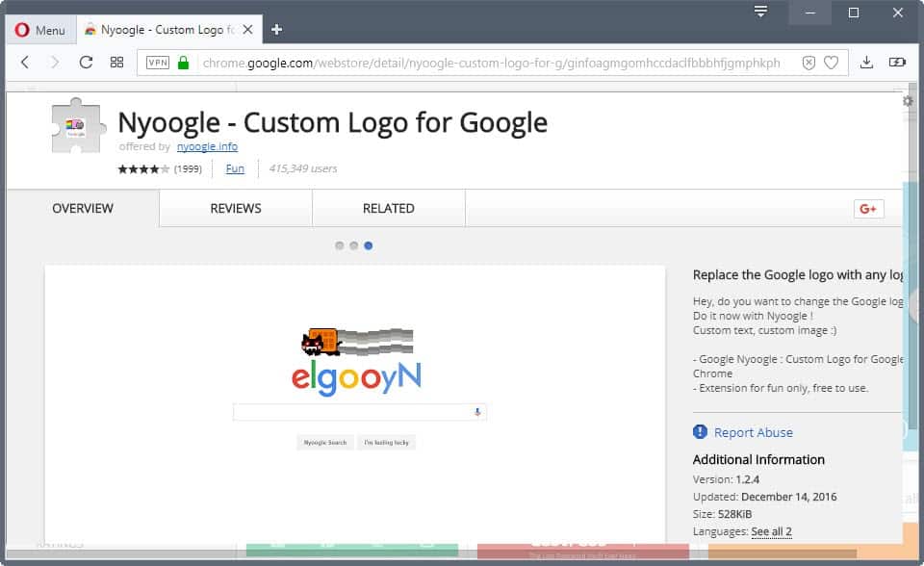Click the elgooyN screenshot preview
This screenshot has height=566, width=924.
click(355, 404)
